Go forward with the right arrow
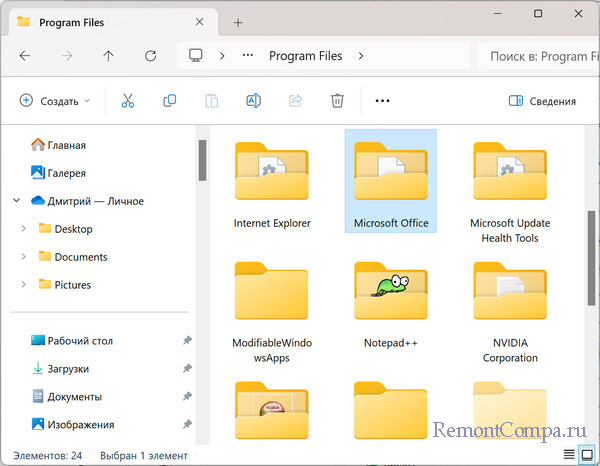The height and width of the screenshot is (466, 600). (67, 56)
